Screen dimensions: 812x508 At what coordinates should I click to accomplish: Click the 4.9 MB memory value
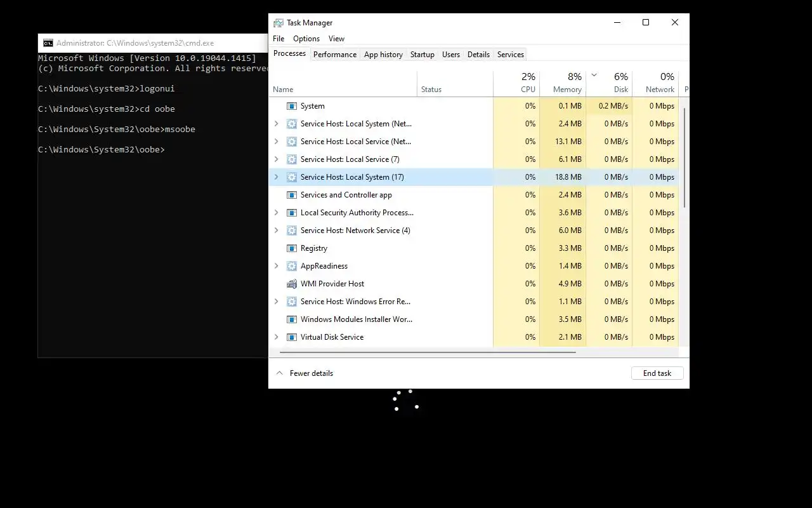click(570, 284)
